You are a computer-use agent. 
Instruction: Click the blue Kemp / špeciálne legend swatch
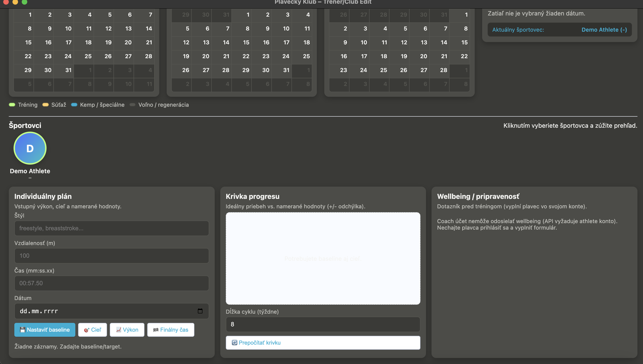point(74,105)
